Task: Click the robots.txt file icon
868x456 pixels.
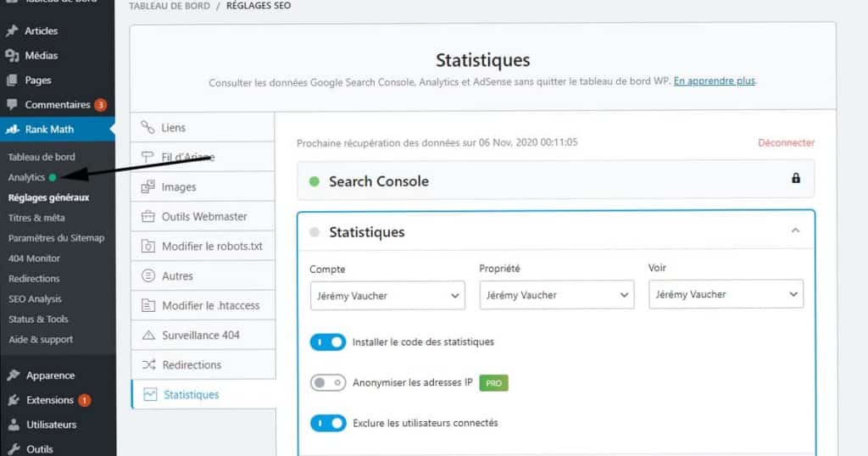Action: 148,247
